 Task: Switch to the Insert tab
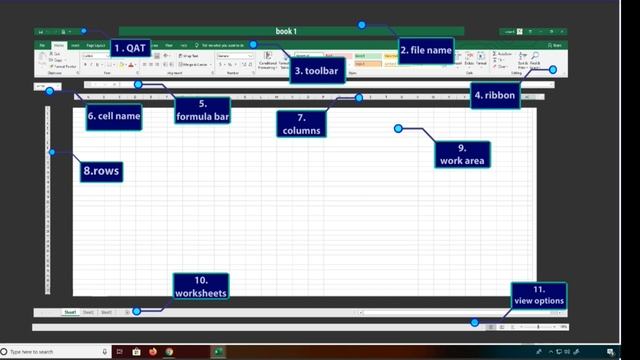pos(75,45)
